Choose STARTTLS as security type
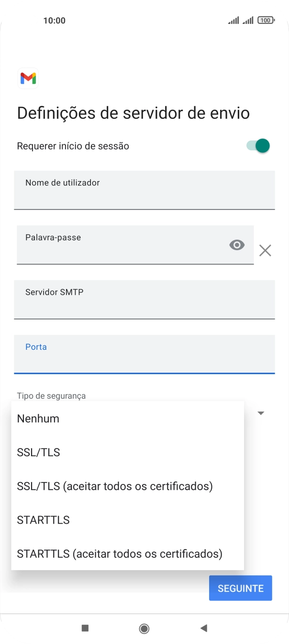 (43, 519)
